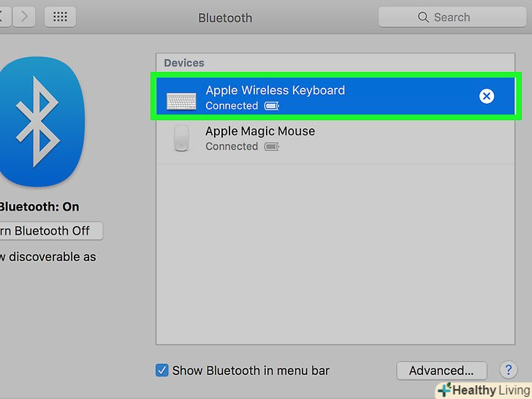Remove the Apple Wireless Keyboard via the X

coord(487,96)
